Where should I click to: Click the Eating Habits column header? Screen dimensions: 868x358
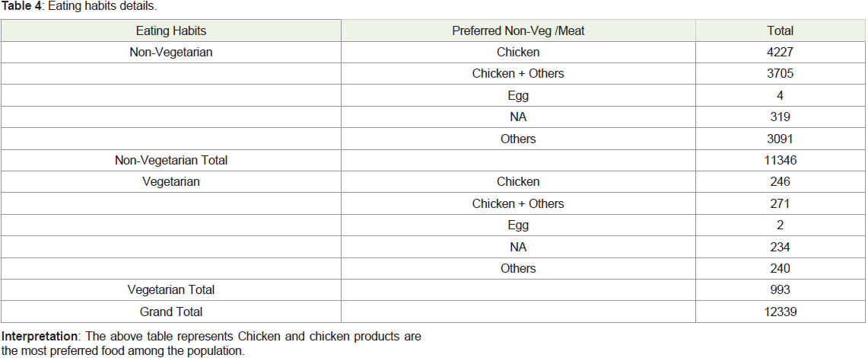[171, 31]
